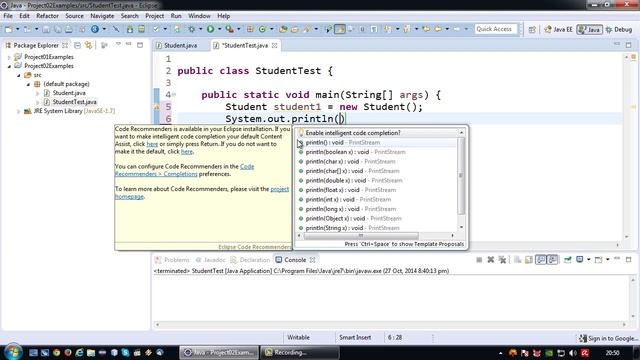Image resolution: width=640 pixels, height=360 pixels.
Task: Click the Remove Launch X icon in the Console
Action: (x=491, y=260)
